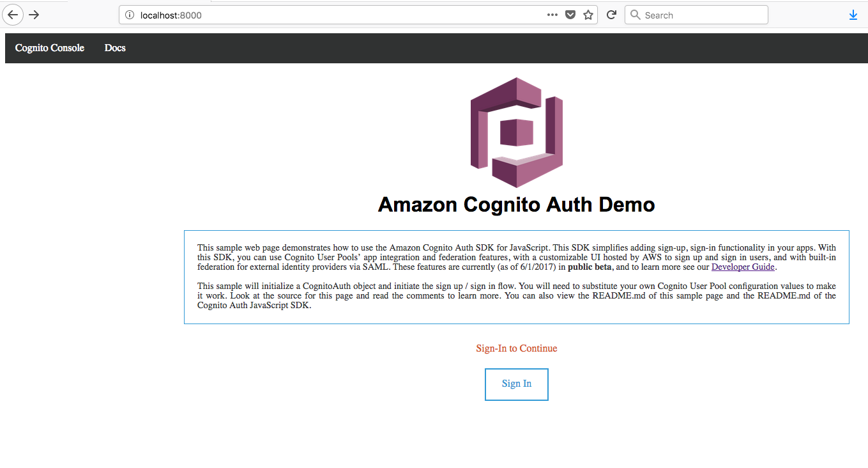Open the downloads arrow icon
868x468 pixels.
click(x=853, y=15)
